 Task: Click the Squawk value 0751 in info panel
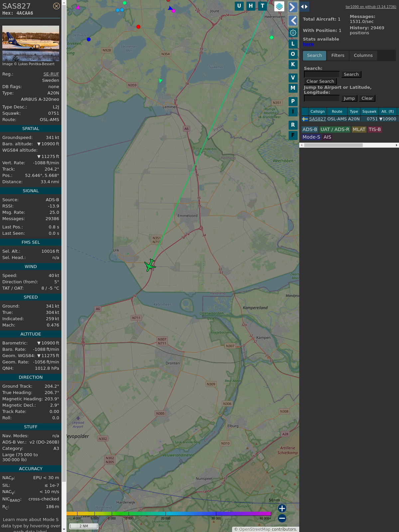click(54, 113)
